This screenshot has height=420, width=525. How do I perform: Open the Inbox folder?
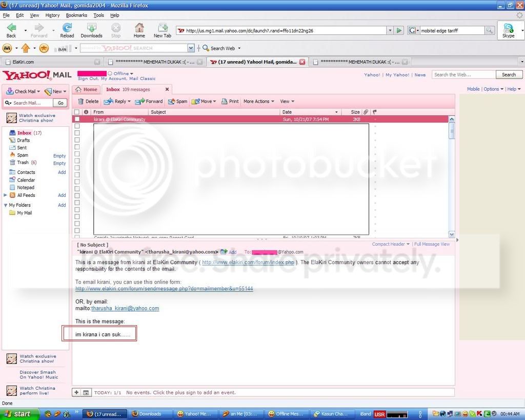[24, 133]
